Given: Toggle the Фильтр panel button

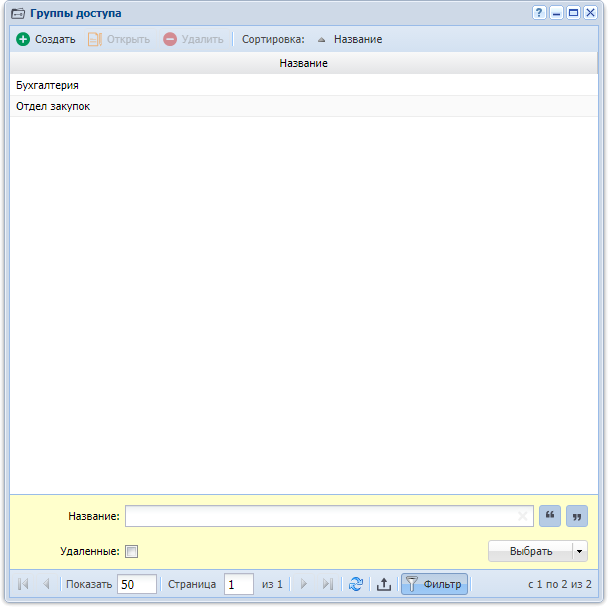Looking at the screenshot, I should pyautogui.click(x=434, y=584).
